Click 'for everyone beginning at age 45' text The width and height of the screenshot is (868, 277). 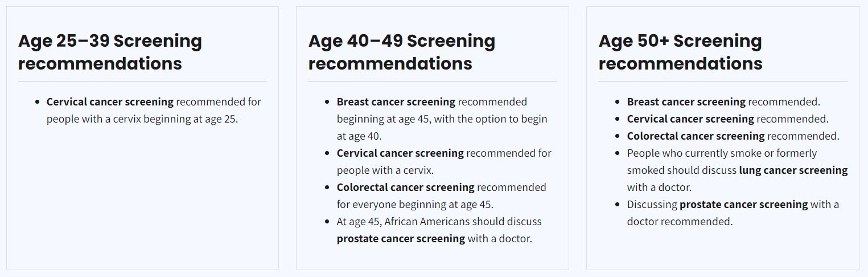pos(415,205)
